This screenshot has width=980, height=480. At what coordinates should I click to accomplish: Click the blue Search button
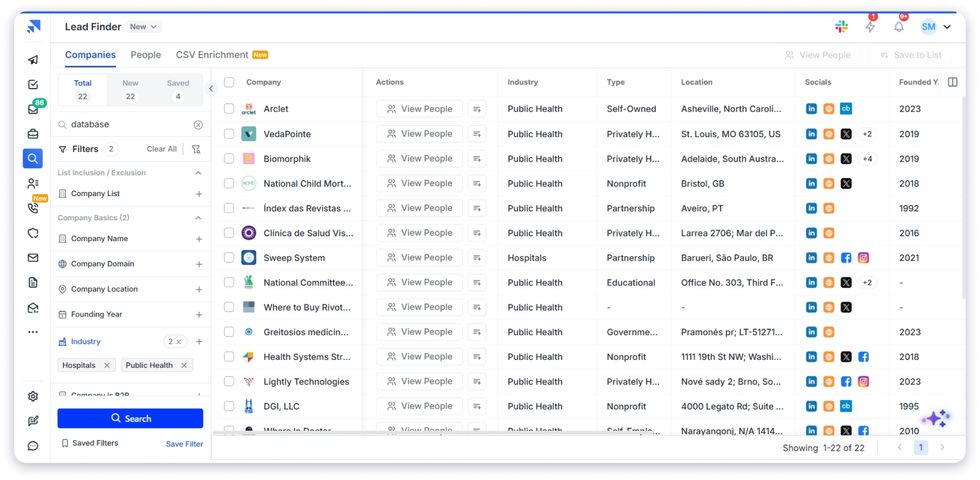pos(130,418)
